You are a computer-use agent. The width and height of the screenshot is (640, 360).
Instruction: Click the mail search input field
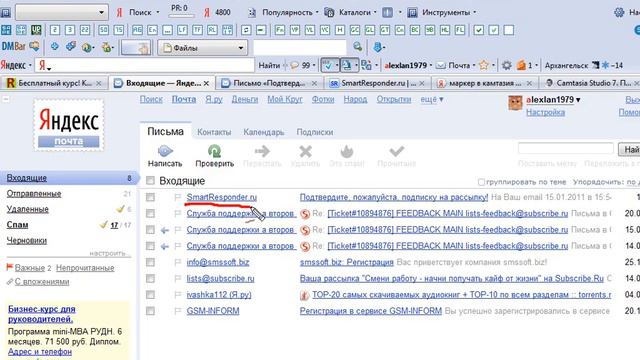tap(566, 149)
